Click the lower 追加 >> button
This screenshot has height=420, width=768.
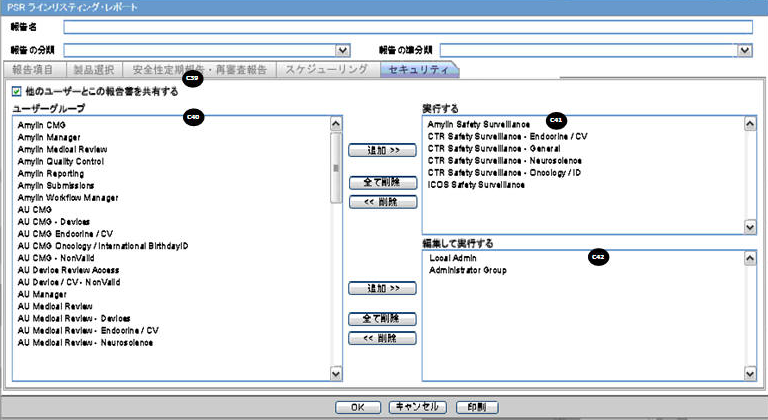pos(383,288)
